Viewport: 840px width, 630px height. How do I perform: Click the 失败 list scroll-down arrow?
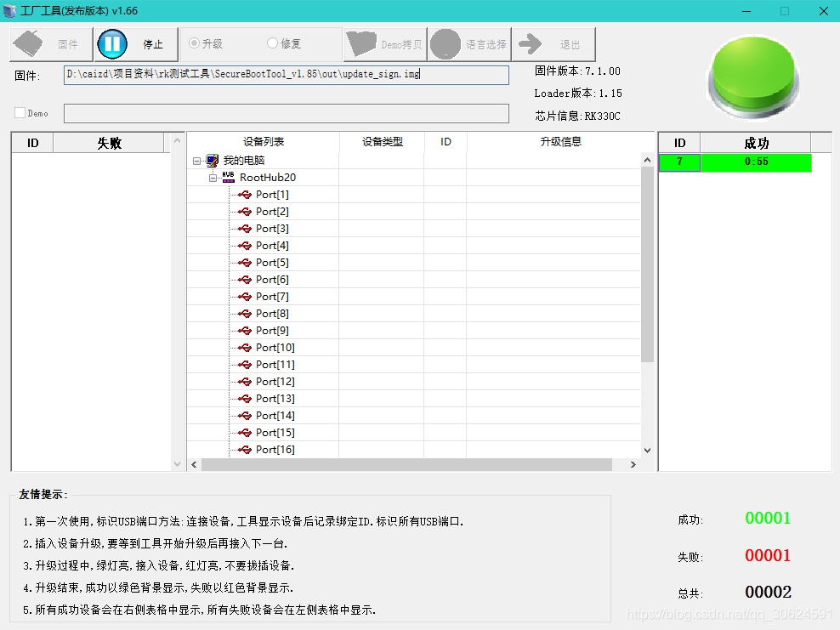(178, 464)
